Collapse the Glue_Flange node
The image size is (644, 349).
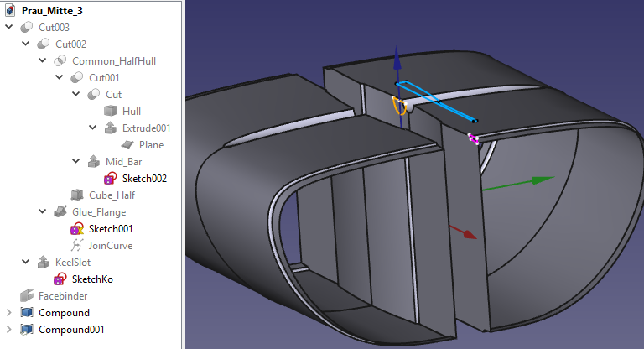point(43,212)
